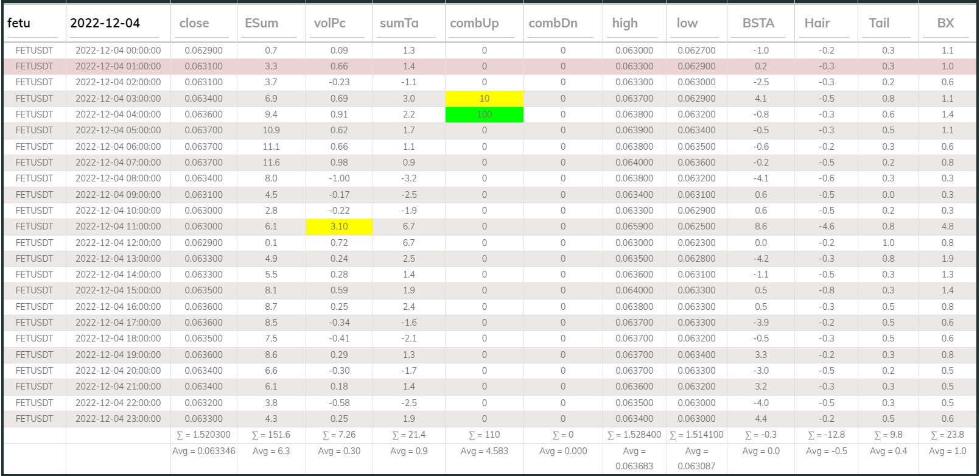980x476 pixels.
Task: Click Hair value -4.6
Action: coord(826,226)
